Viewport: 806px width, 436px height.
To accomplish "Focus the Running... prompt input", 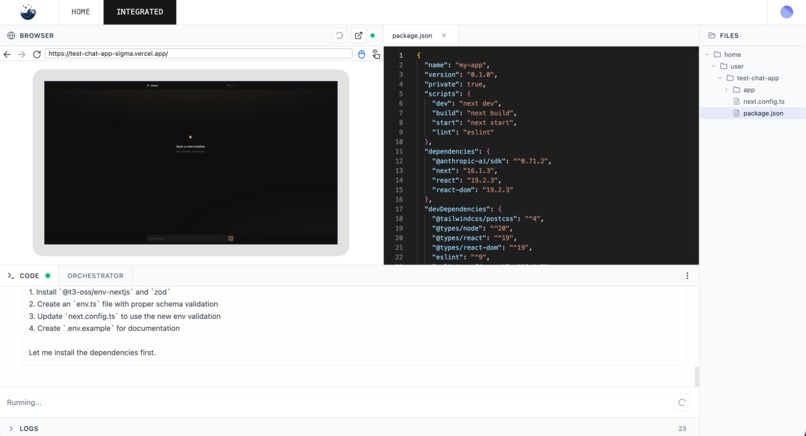I will (x=337, y=403).
